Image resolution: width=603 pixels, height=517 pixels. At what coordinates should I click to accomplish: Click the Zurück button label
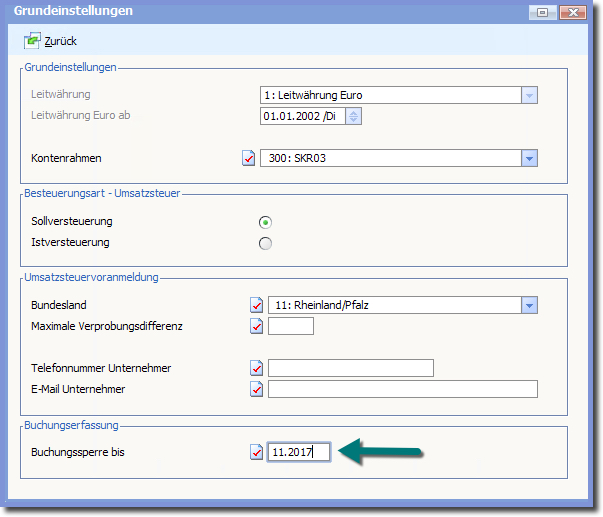pyautogui.click(x=61, y=41)
